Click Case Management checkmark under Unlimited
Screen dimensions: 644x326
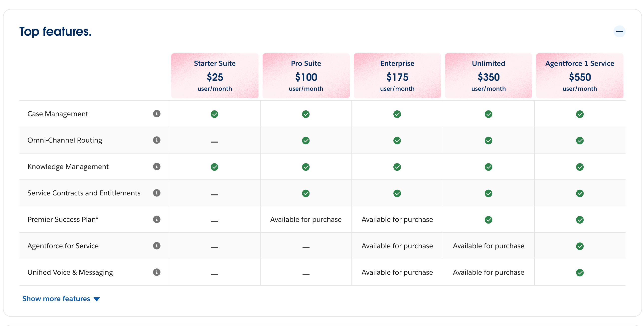pyautogui.click(x=488, y=114)
